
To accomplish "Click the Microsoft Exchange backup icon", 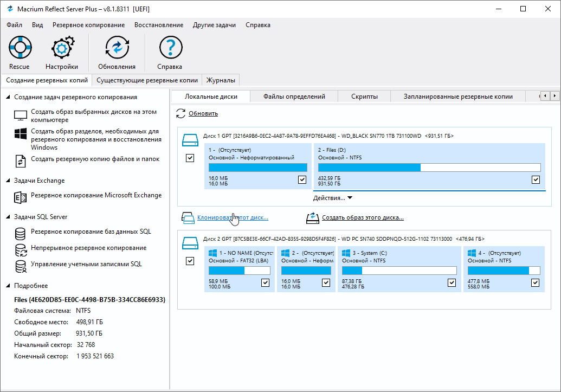I will coord(21,197).
